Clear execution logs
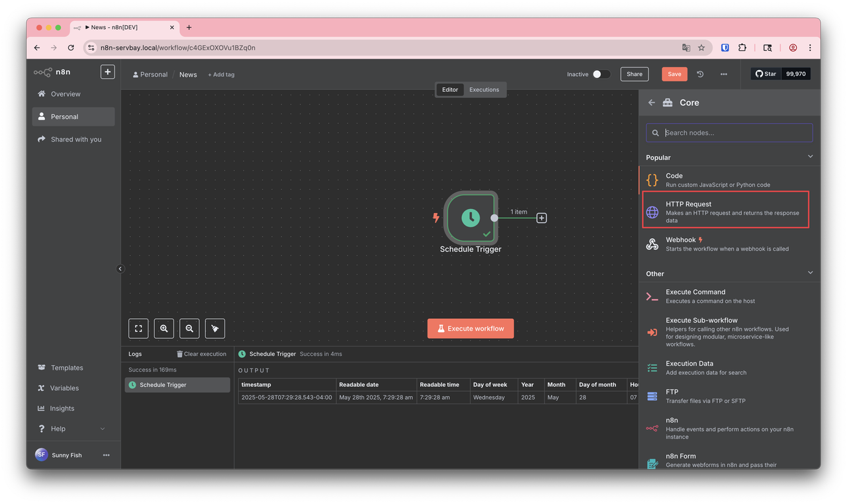 pos(201,354)
